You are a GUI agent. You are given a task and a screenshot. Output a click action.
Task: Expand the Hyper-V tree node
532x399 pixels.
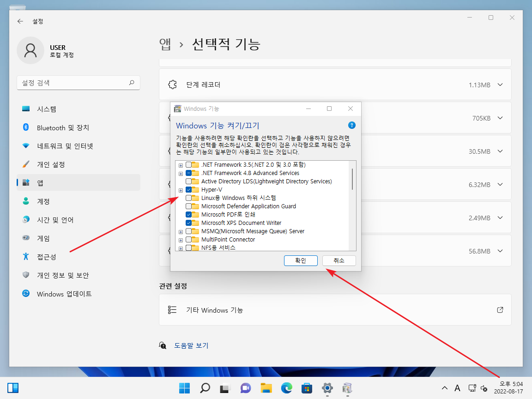(x=181, y=190)
